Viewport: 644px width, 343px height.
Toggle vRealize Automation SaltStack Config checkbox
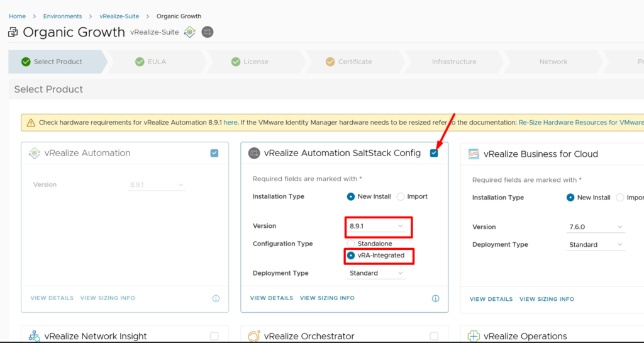434,153
